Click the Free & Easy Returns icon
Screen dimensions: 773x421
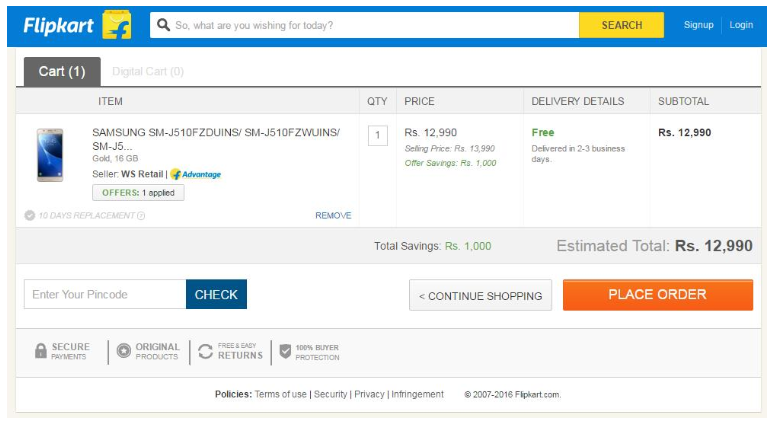[x=205, y=351]
